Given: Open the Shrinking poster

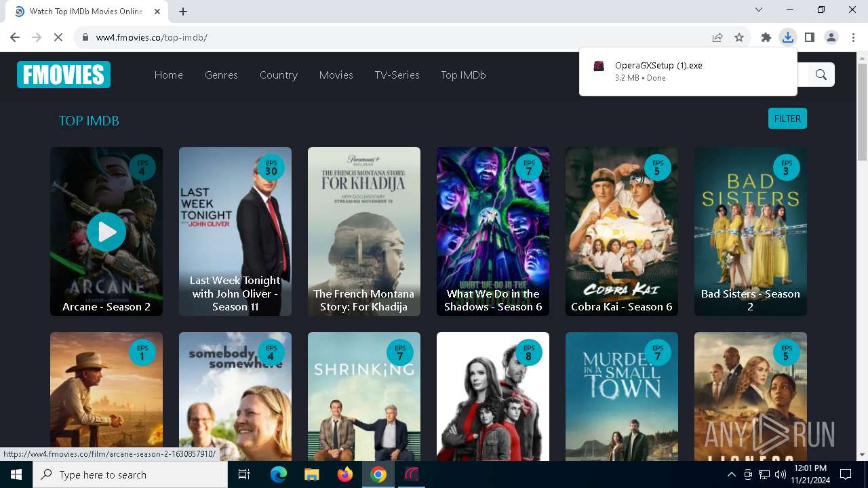Looking at the screenshot, I should tap(364, 396).
